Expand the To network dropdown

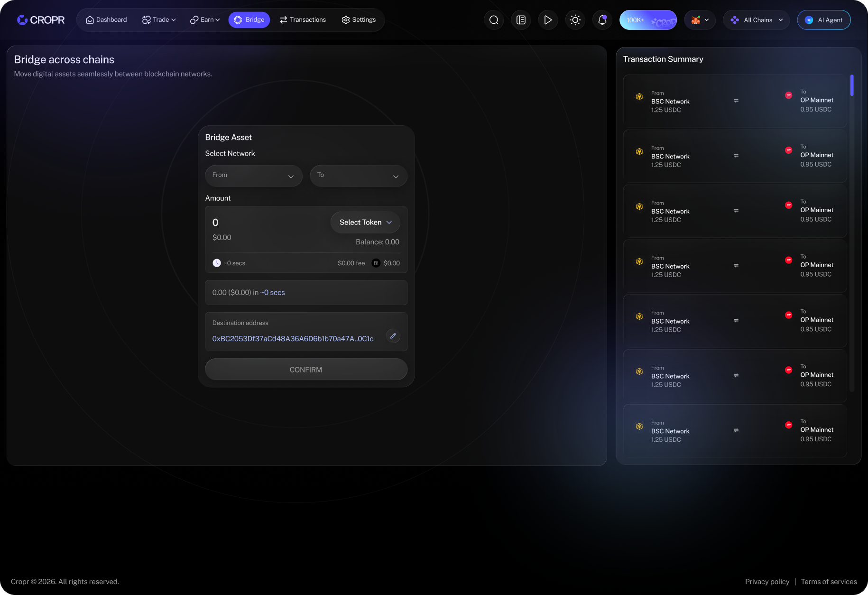[359, 176]
